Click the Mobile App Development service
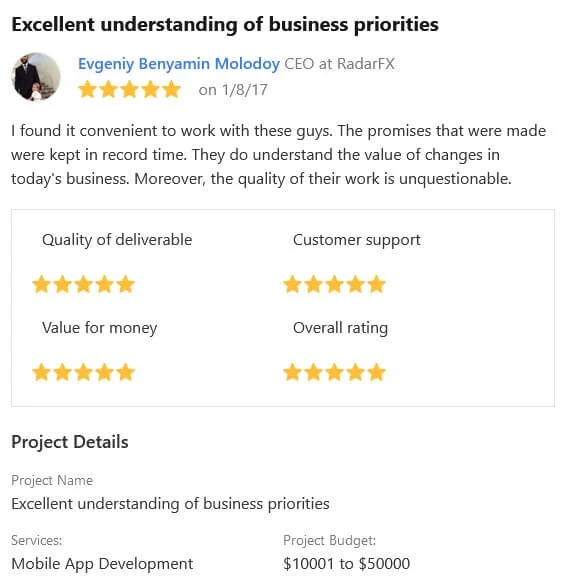 tap(102, 564)
